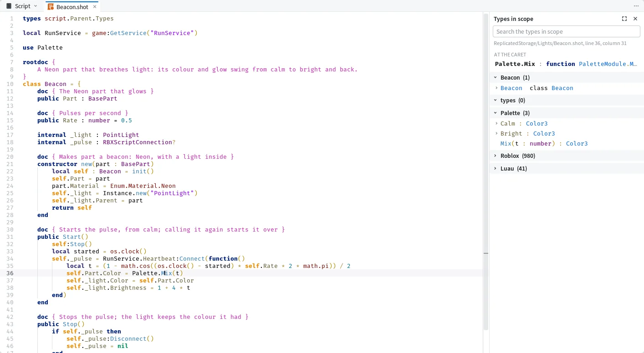Maximize the Types in scope panel
The width and height of the screenshot is (644, 353).
click(x=624, y=19)
